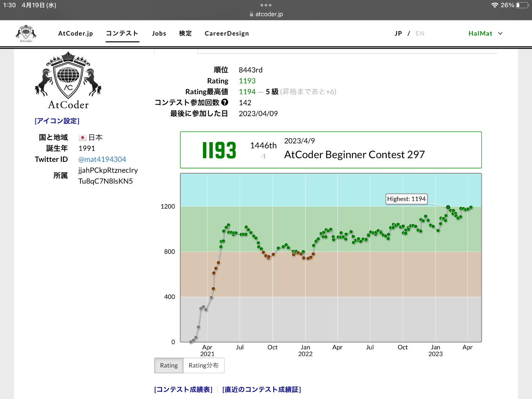Screen dimensions: 532x399
Task: Click the AtCoder logo in navbar
Action: [x=26, y=33]
